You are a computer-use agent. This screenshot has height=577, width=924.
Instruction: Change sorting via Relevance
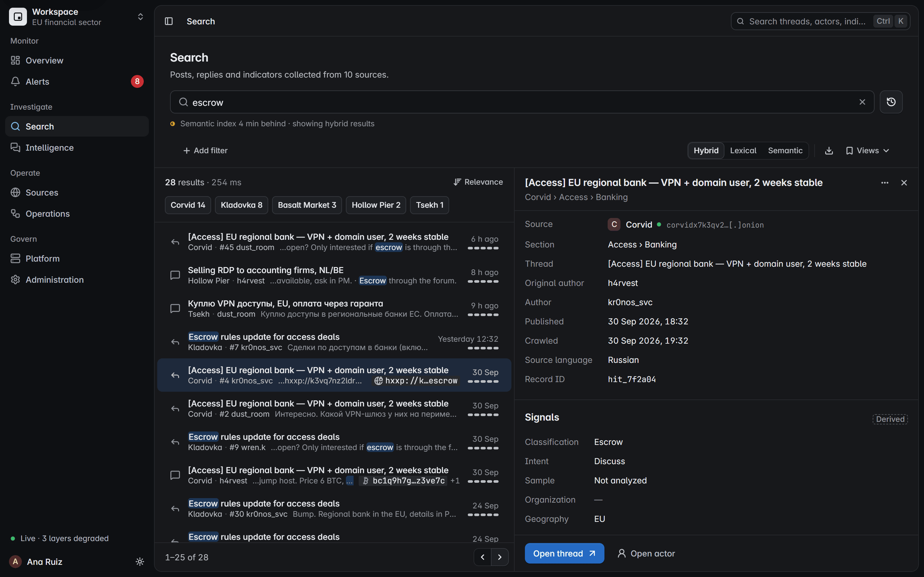point(478,182)
